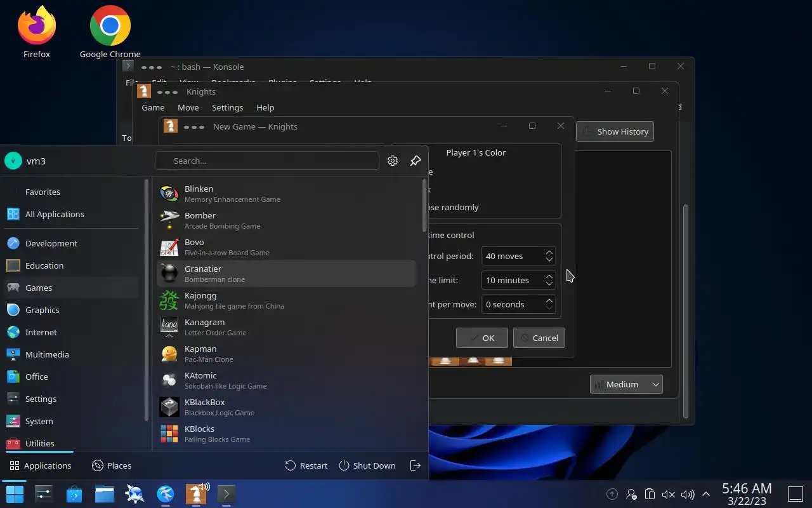
Task: Select the Multimedia category
Action: (72, 354)
